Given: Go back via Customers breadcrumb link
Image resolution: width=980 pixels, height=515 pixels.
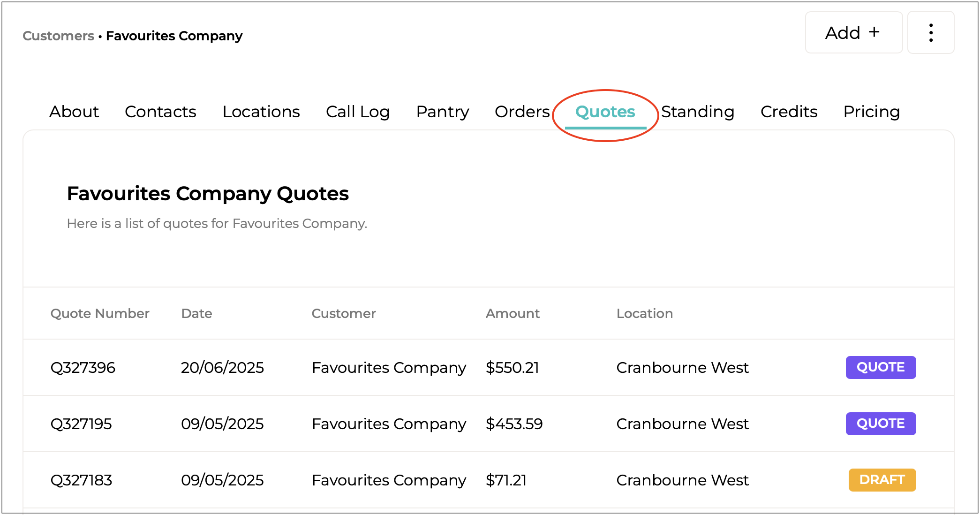Looking at the screenshot, I should coord(58,36).
